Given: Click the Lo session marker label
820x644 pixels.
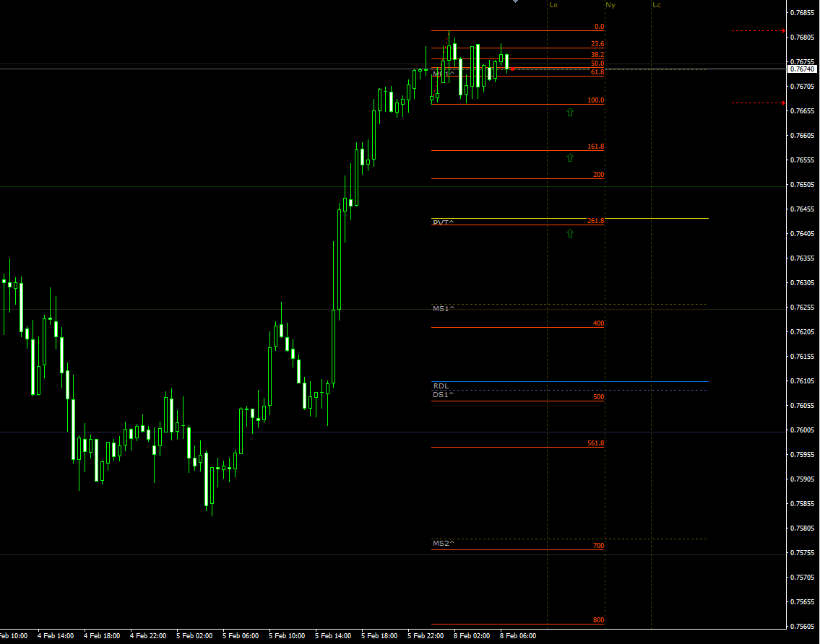Looking at the screenshot, I should pos(553,5).
